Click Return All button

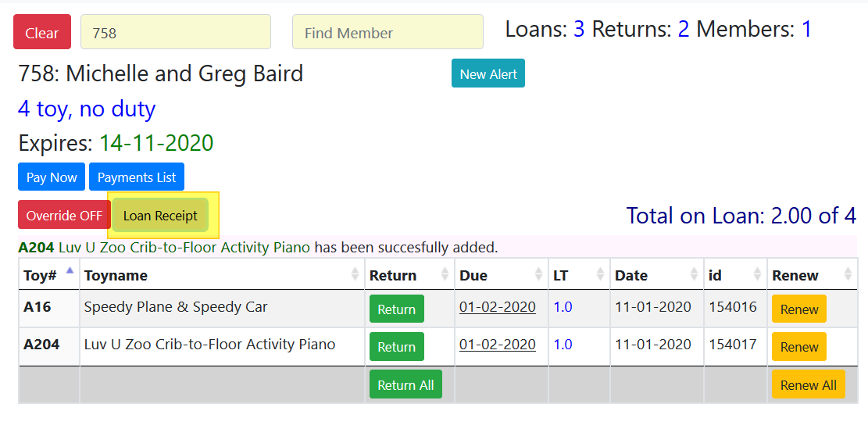[405, 385]
